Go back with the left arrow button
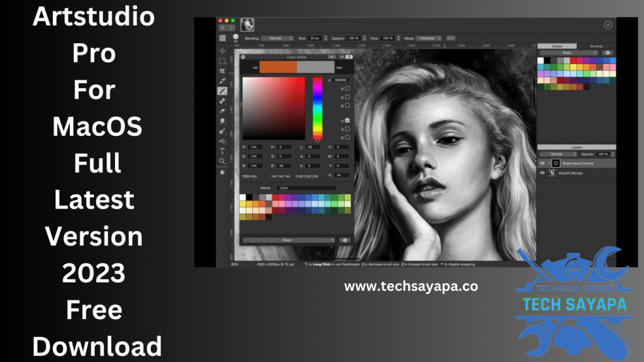 coord(223,28)
